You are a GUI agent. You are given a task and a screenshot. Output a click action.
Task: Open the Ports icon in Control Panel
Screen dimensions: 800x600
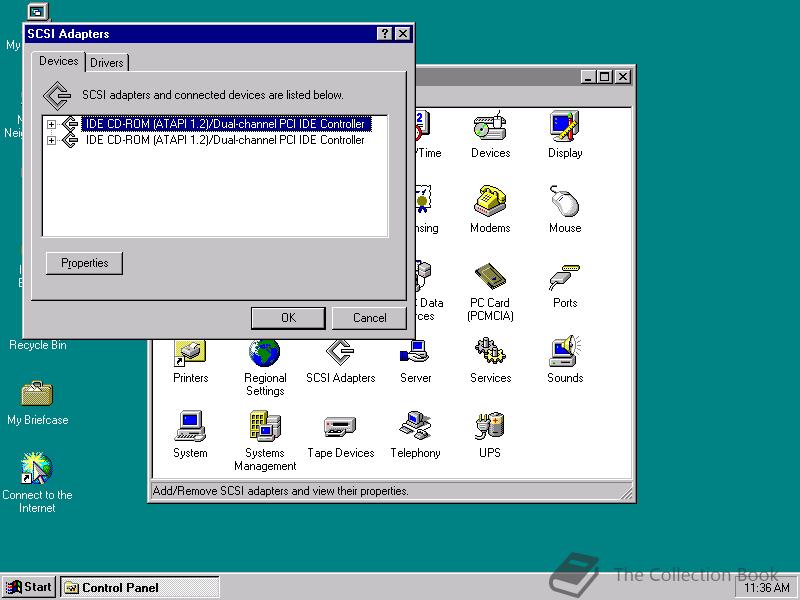point(565,286)
